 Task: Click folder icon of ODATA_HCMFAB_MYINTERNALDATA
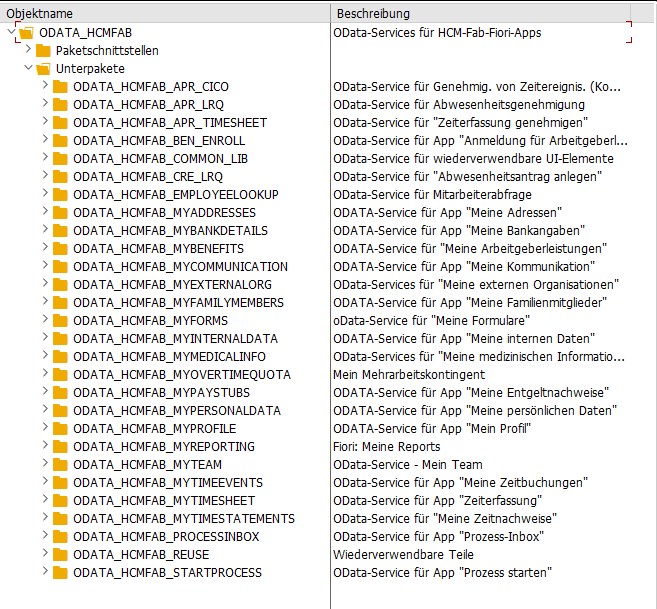tap(60, 339)
